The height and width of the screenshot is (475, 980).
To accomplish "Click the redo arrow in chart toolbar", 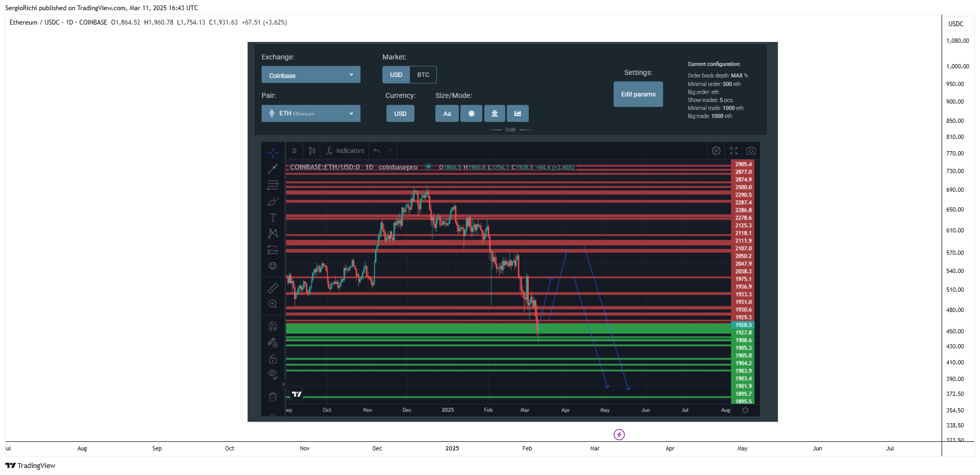I will click(389, 151).
